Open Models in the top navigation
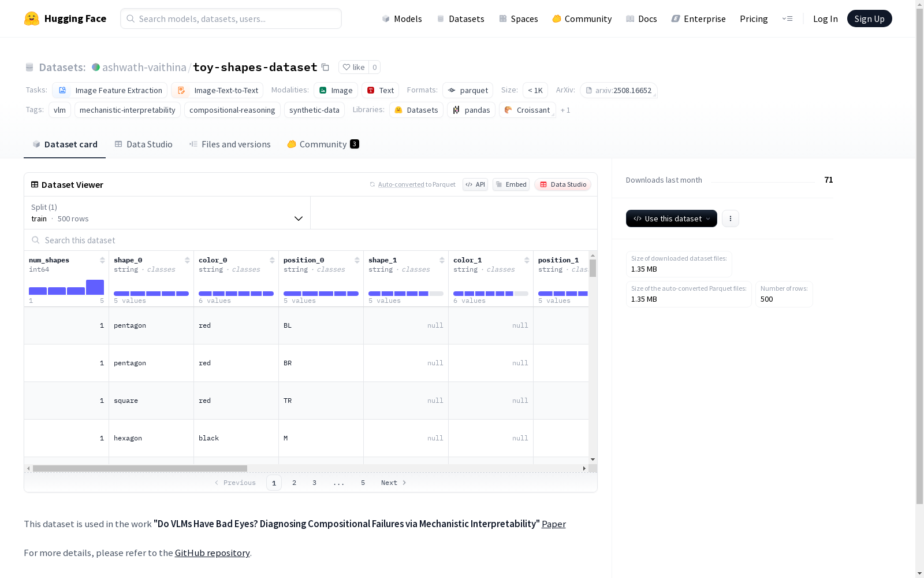The width and height of the screenshot is (924, 578). tap(402, 18)
